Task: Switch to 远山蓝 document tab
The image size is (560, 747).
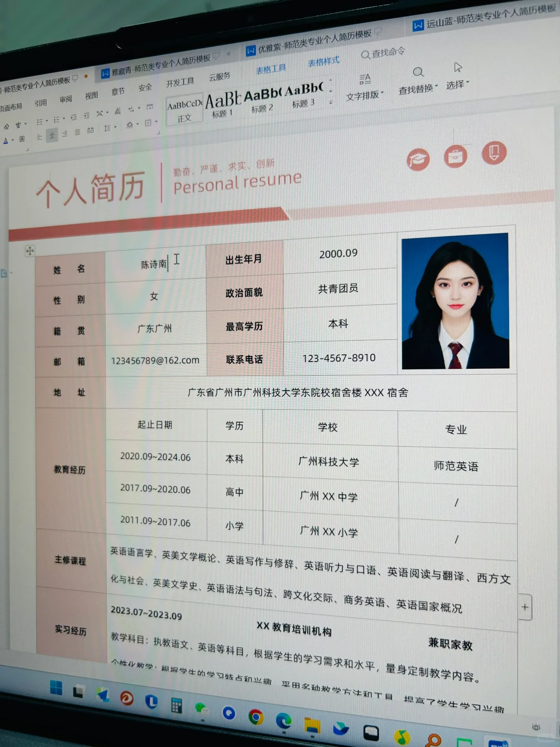Action: click(485, 17)
